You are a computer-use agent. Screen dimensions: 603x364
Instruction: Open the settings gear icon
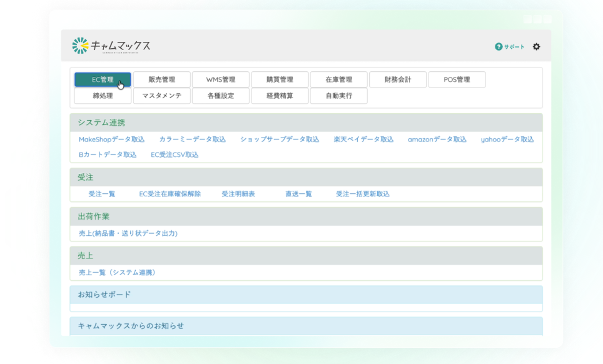(x=537, y=46)
